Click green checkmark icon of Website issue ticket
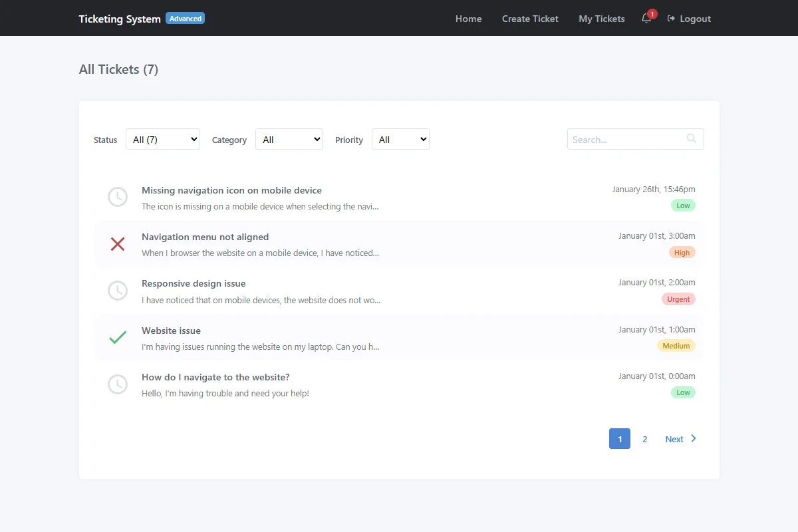 click(x=118, y=338)
